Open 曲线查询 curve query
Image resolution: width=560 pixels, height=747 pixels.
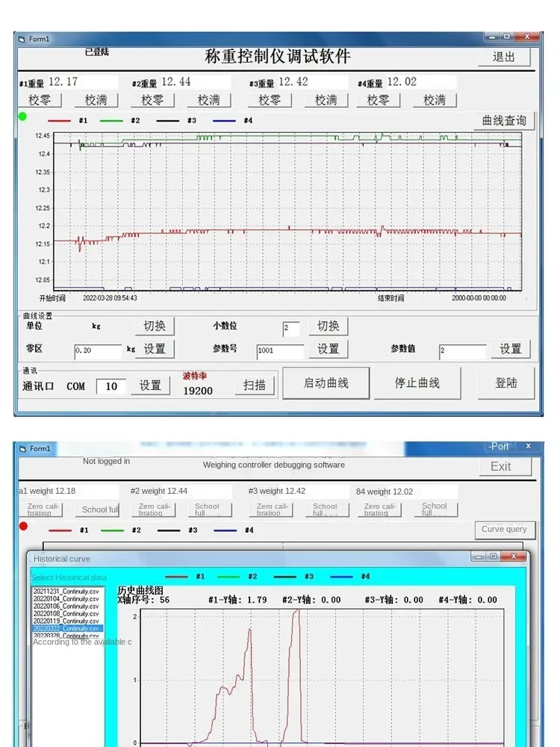[x=504, y=120]
